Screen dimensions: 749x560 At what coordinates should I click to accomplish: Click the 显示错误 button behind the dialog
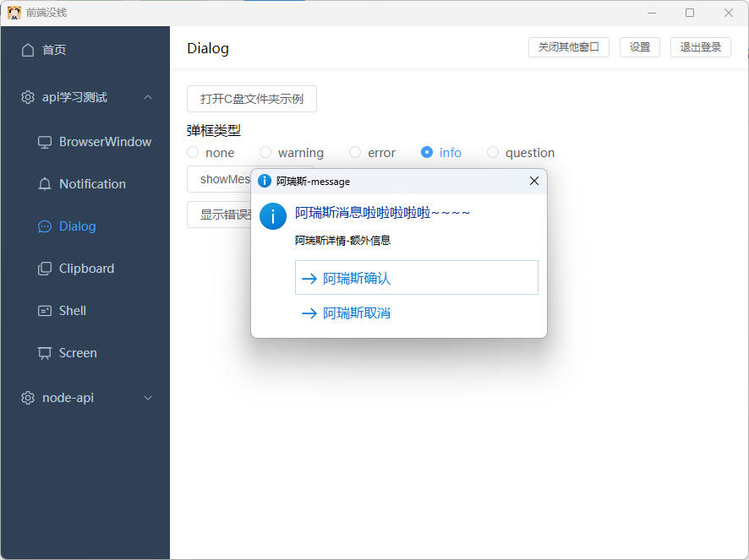pyautogui.click(x=219, y=215)
